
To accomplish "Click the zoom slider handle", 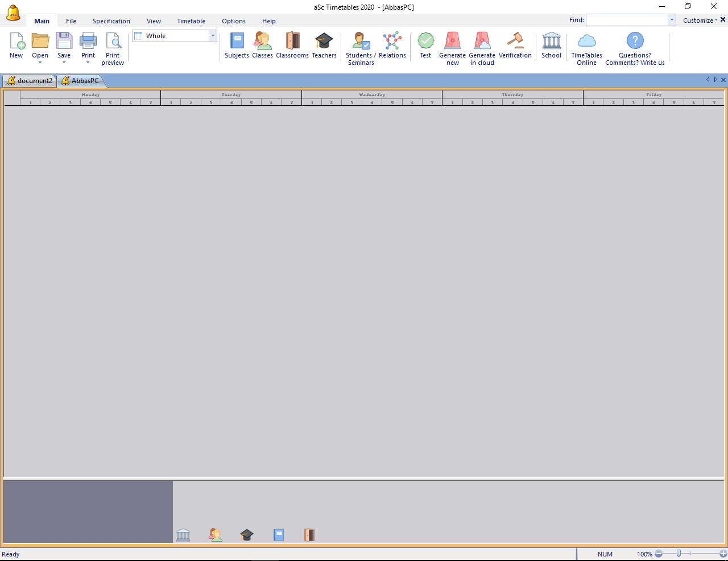I will [679, 554].
